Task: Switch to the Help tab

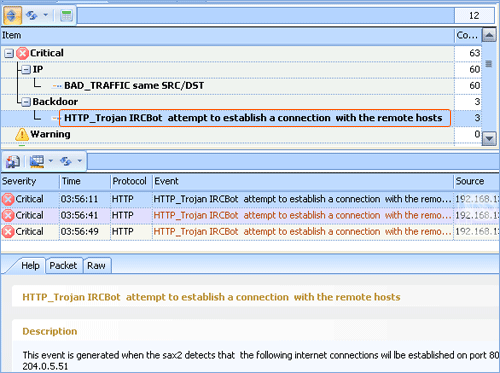Action: (x=30, y=266)
